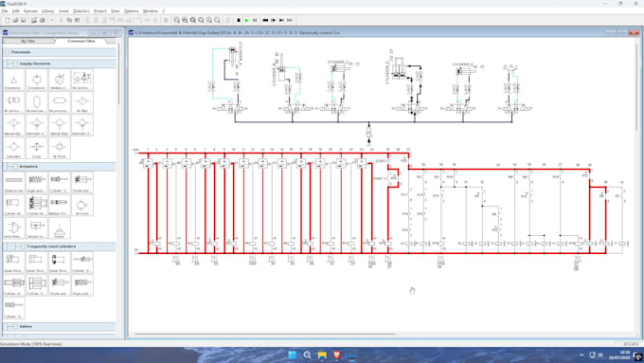Open the Project menu

[100, 11]
